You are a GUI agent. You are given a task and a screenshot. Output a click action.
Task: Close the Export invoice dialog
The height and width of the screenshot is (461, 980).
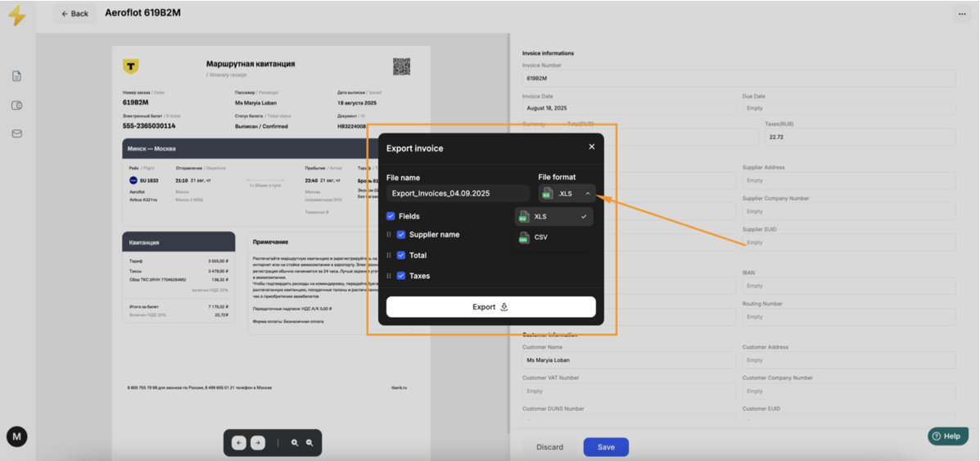(x=591, y=147)
